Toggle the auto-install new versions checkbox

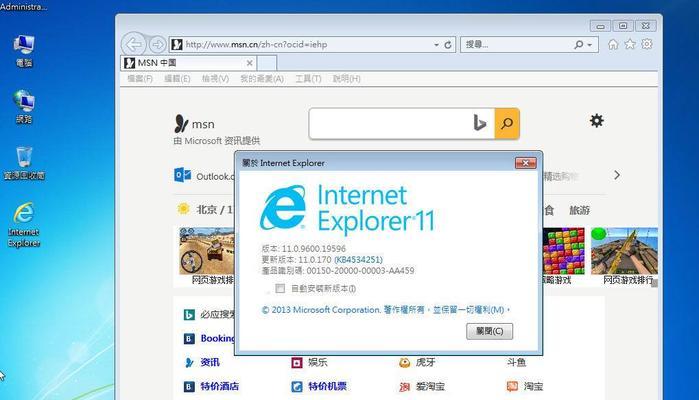(x=280, y=289)
